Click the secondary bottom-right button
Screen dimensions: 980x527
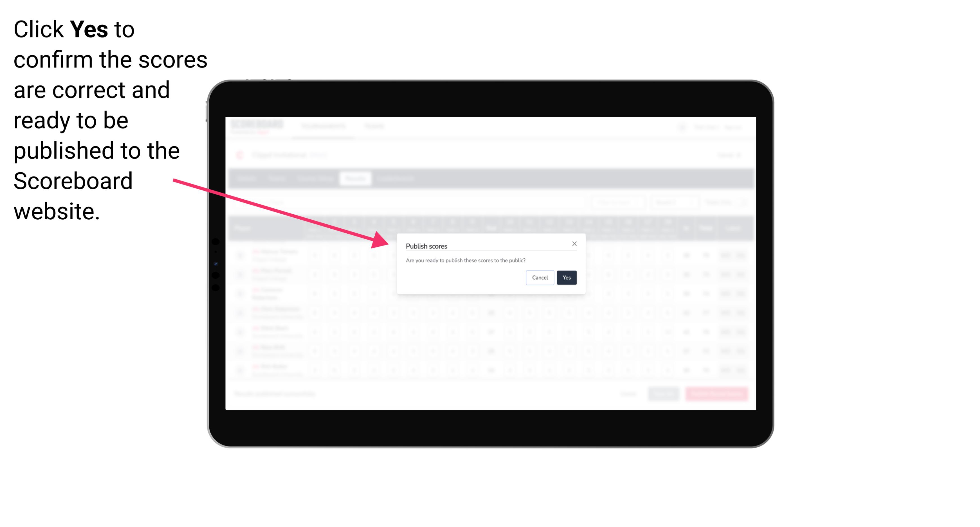540,277
